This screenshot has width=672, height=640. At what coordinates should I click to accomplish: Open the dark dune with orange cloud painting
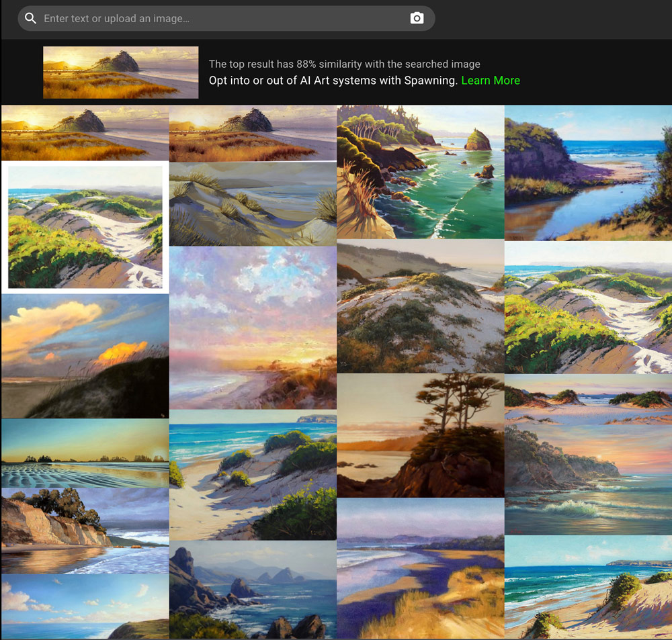click(x=85, y=357)
